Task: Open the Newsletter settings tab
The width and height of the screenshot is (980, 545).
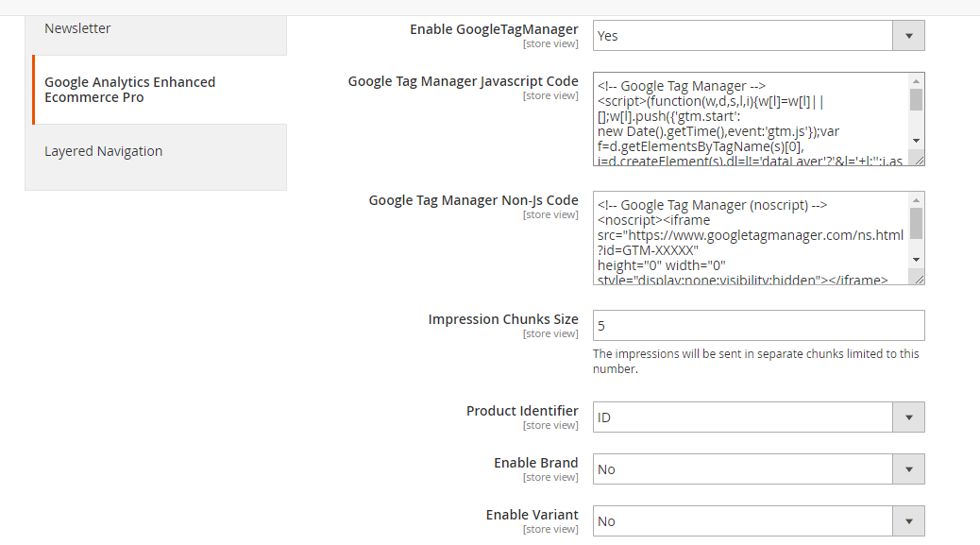Action: [x=77, y=29]
